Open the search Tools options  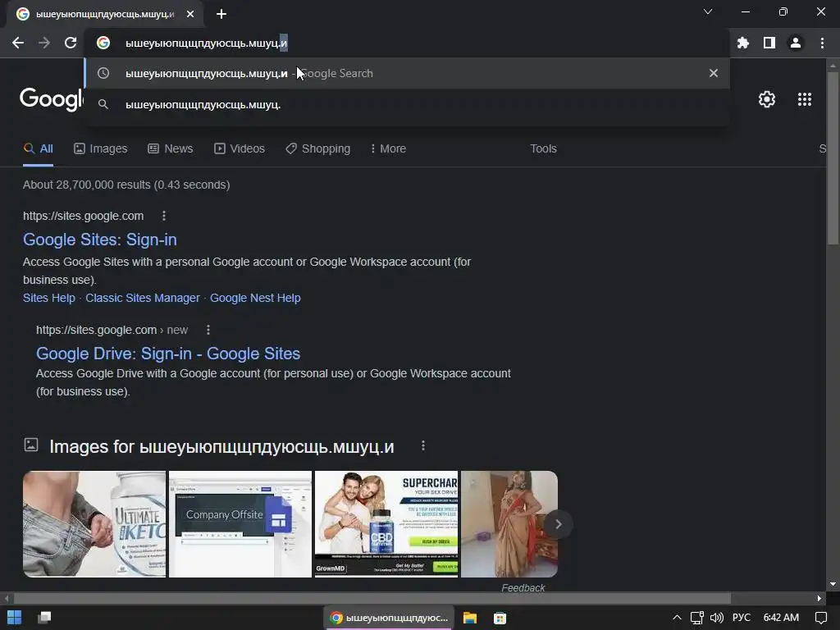coord(543,148)
